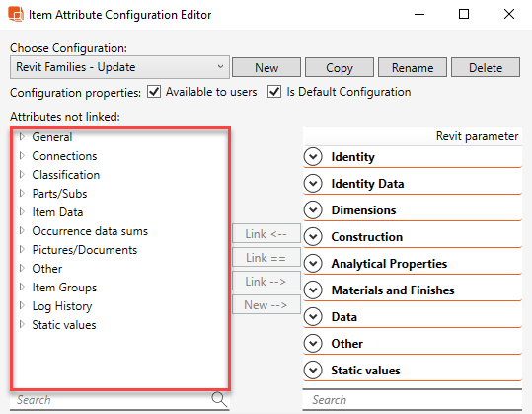Click the Copy configuration button
532x414 pixels.
340,67
